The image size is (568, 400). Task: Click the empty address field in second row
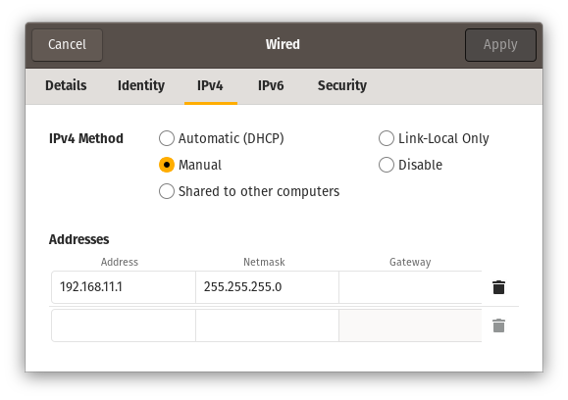[123, 325]
